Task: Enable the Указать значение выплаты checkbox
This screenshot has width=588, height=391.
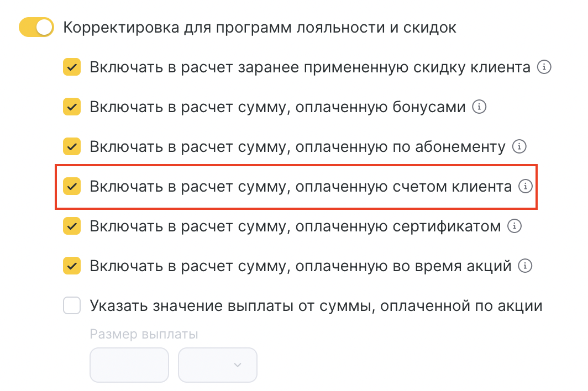Action: coord(72,305)
